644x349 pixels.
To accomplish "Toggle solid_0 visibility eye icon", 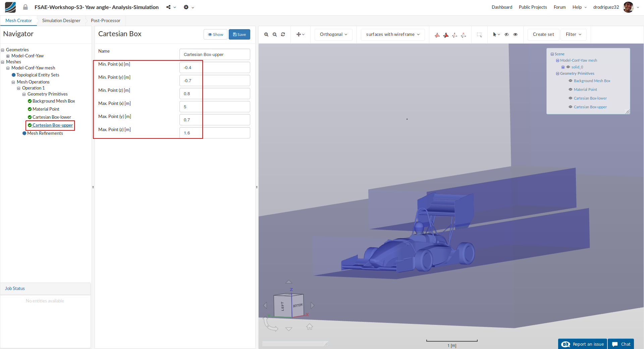I will coord(568,67).
